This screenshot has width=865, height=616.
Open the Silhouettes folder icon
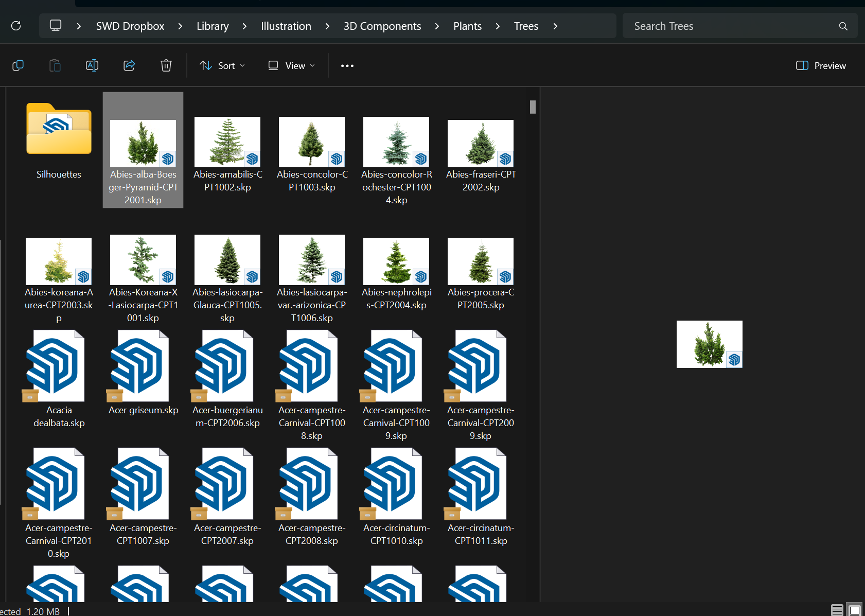pyautogui.click(x=59, y=129)
